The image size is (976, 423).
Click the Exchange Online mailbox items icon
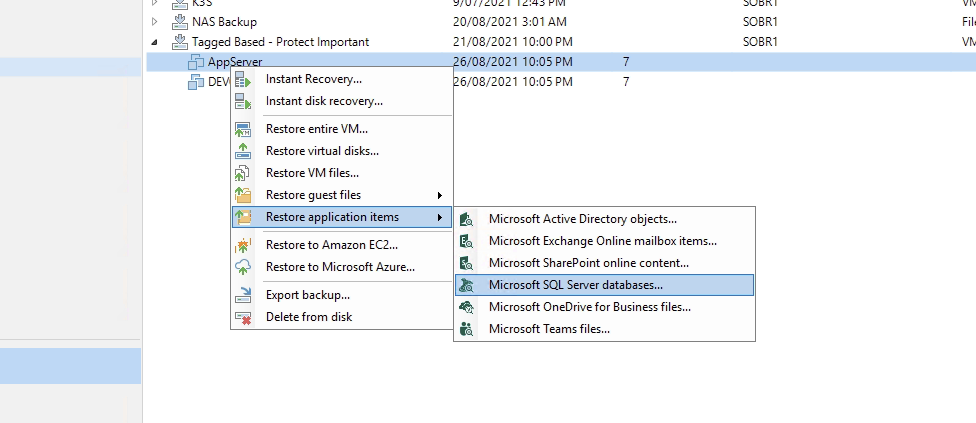point(467,241)
